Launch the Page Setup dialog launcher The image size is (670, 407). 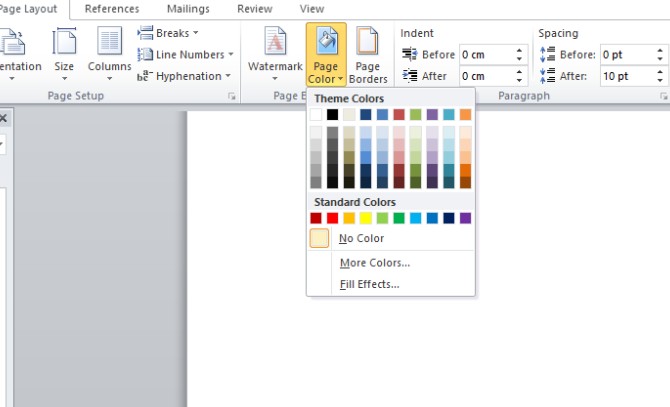[x=232, y=96]
